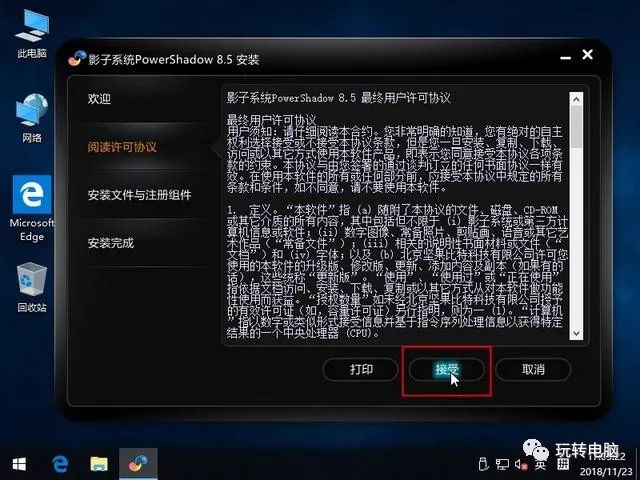Click the license scrollbar up arrow
This screenshot has height=480, width=640.
point(576,99)
